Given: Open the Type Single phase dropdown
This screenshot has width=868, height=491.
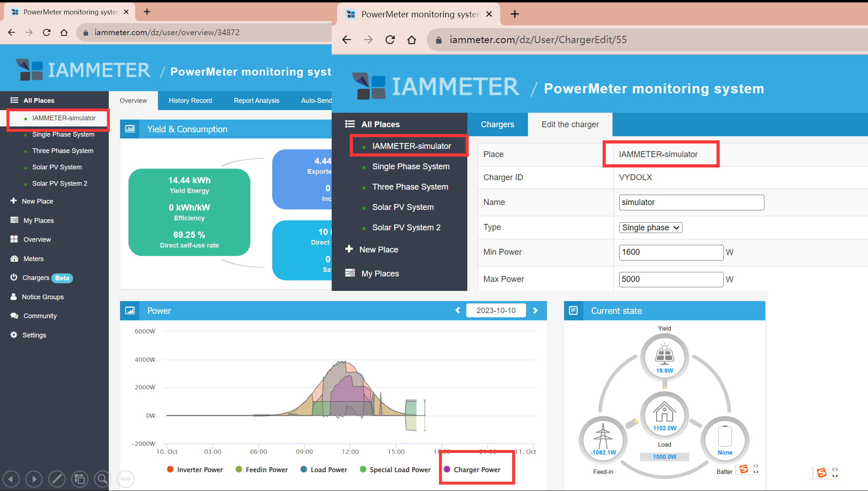Looking at the screenshot, I should (x=650, y=227).
